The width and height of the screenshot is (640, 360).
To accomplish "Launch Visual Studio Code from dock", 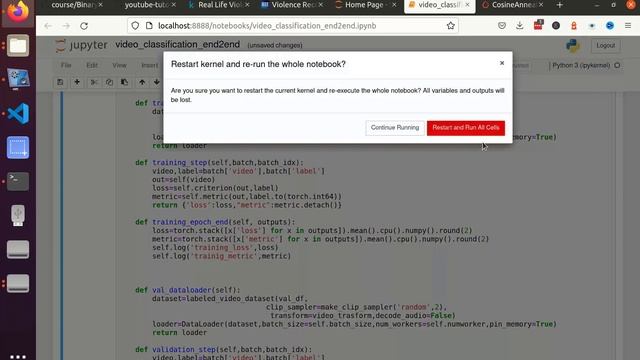I will [x=18, y=113].
